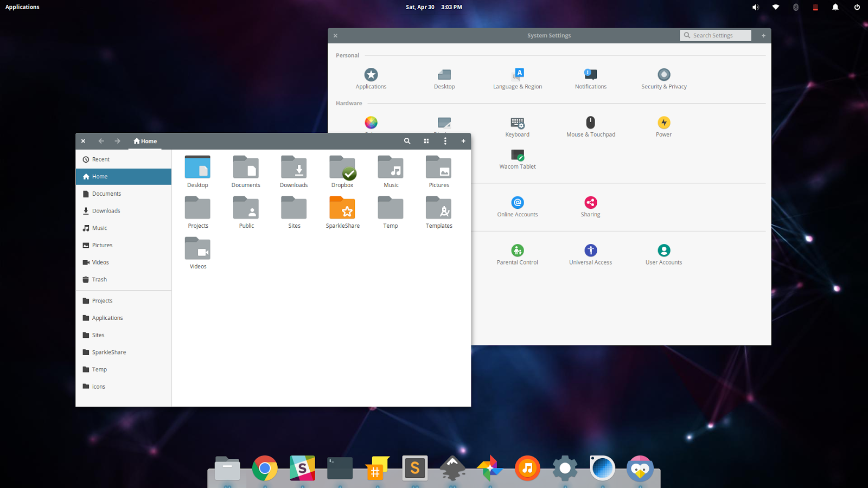Open Videos in the sidebar
The image size is (868, 488).
[x=124, y=262]
